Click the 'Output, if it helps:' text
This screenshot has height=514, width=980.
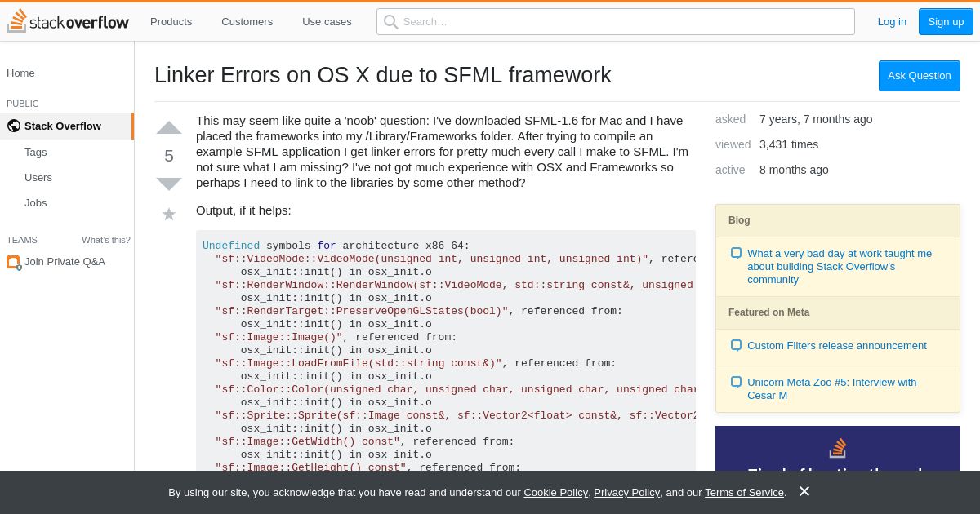pos(243,210)
